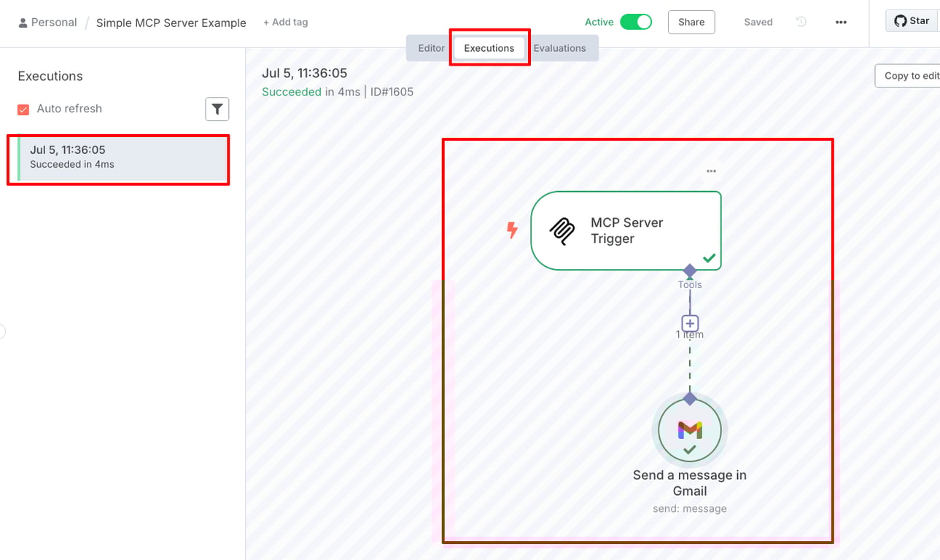The width and height of the screenshot is (940, 560).
Task: Click the Saved status text
Action: [x=758, y=22]
